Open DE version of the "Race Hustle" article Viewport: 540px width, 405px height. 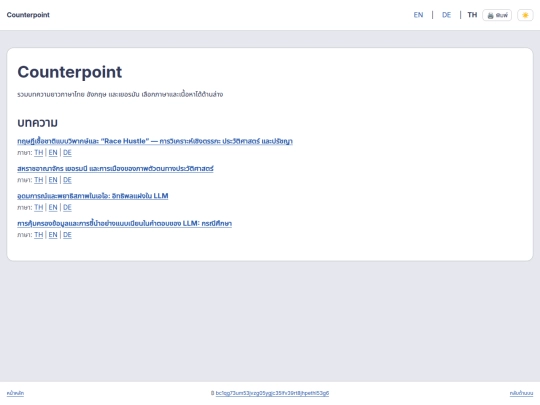tap(67, 153)
